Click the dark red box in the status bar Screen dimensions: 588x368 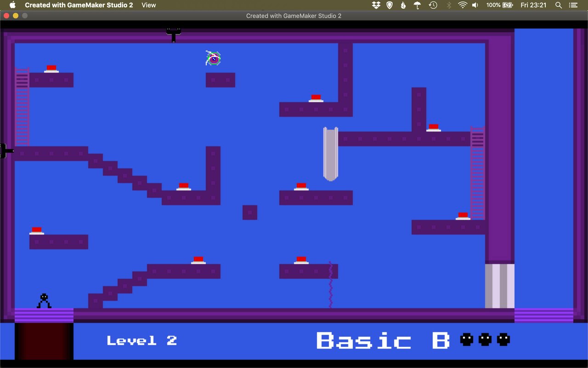(x=44, y=341)
